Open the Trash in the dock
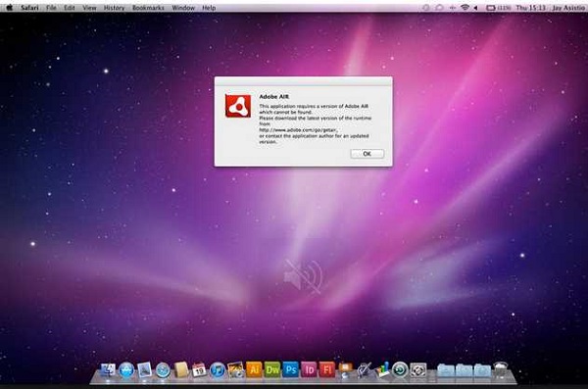Image resolution: width=588 pixels, height=389 pixels. 501,369
